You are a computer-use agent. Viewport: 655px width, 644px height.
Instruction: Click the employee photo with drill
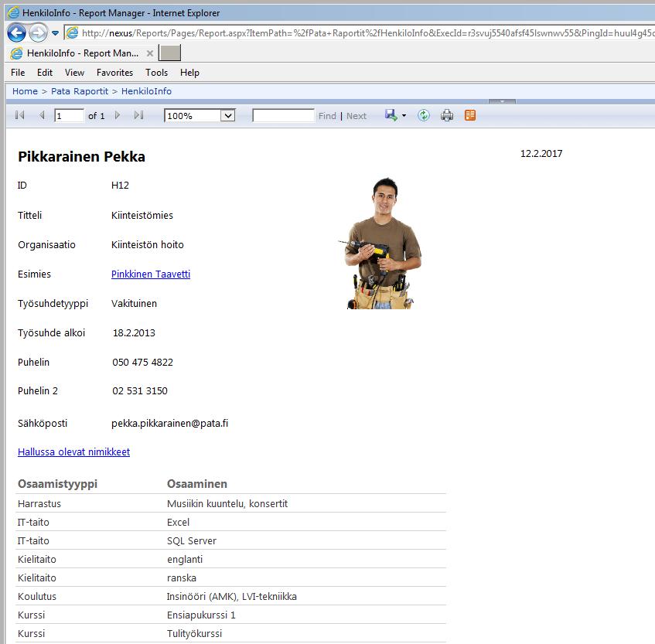[380, 244]
